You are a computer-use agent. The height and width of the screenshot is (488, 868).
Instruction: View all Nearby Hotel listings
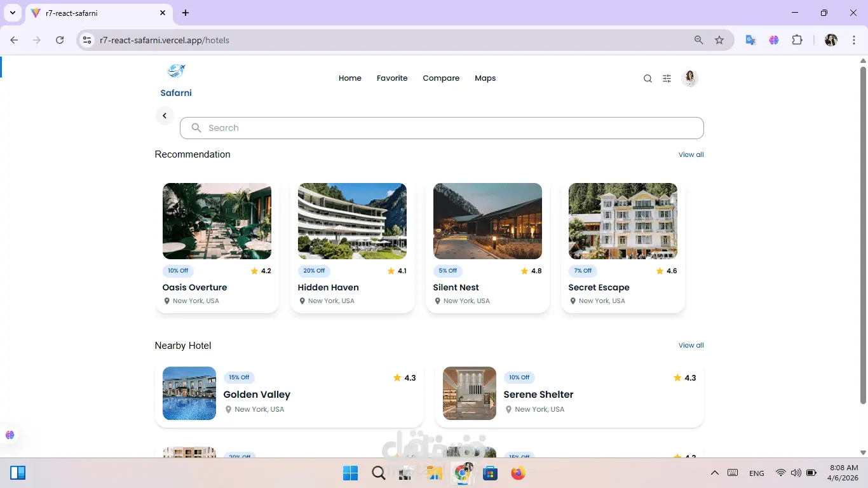pyautogui.click(x=691, y=346)
